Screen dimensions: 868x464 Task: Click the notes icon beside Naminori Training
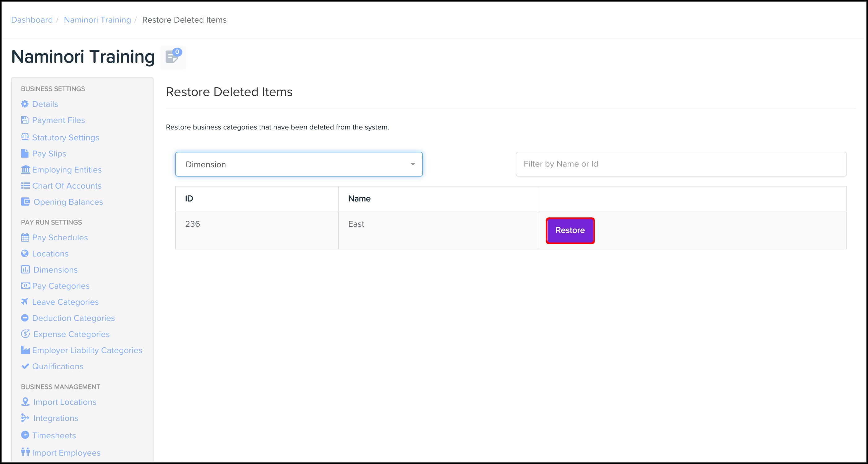(172, 57)
